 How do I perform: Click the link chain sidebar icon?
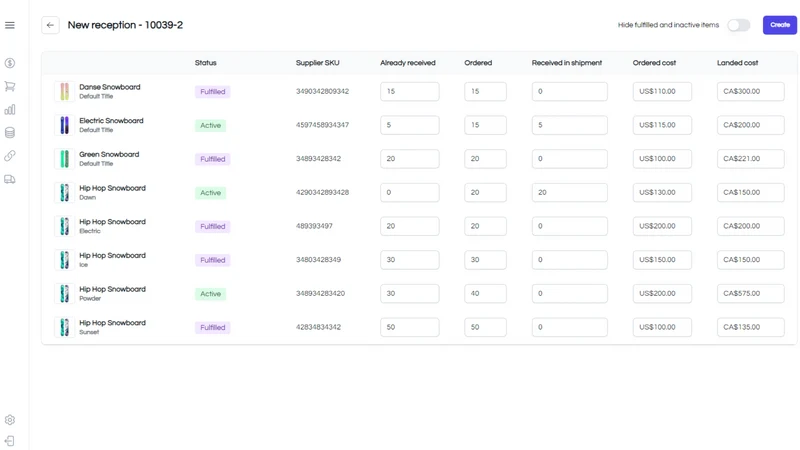click(x=10, y=156)
